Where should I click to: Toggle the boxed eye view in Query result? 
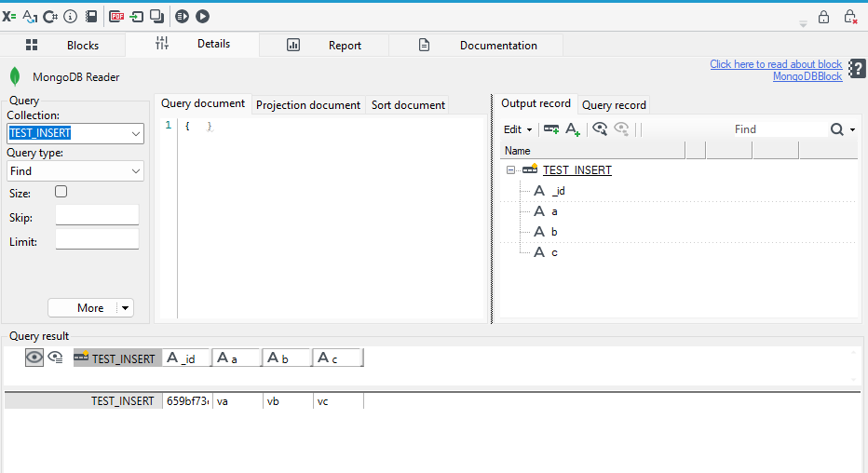34,358
